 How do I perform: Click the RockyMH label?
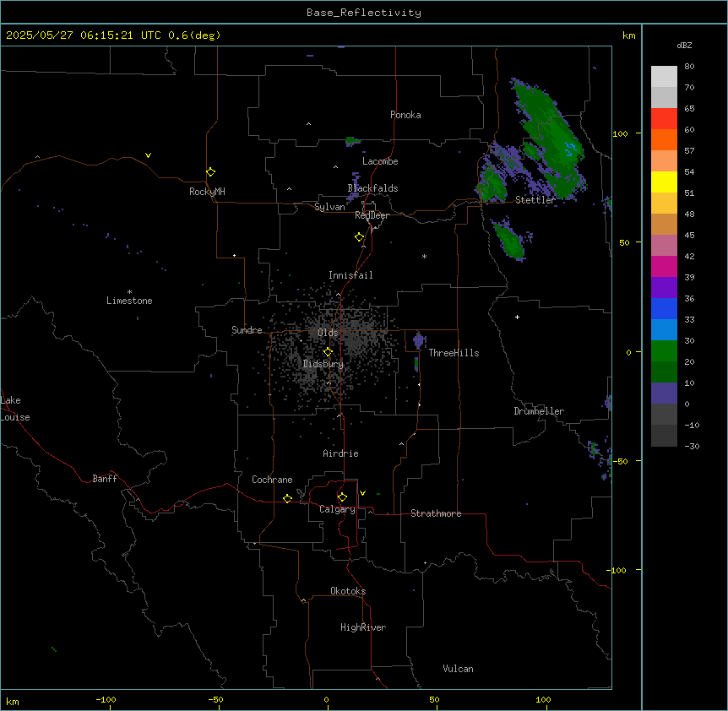[207, 192]
